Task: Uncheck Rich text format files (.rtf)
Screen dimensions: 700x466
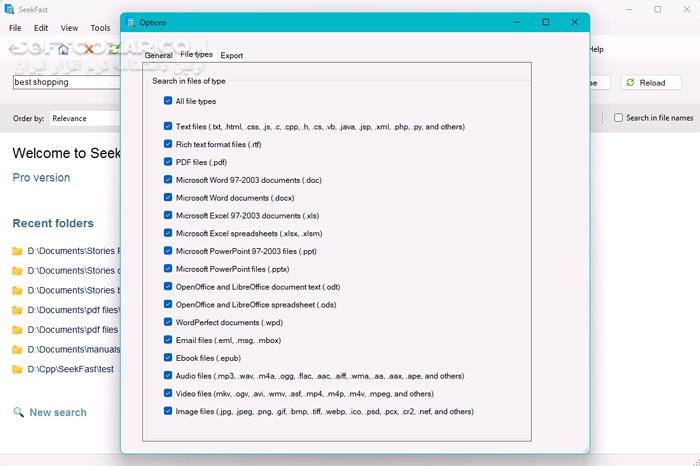Action: tap(168, 144)
